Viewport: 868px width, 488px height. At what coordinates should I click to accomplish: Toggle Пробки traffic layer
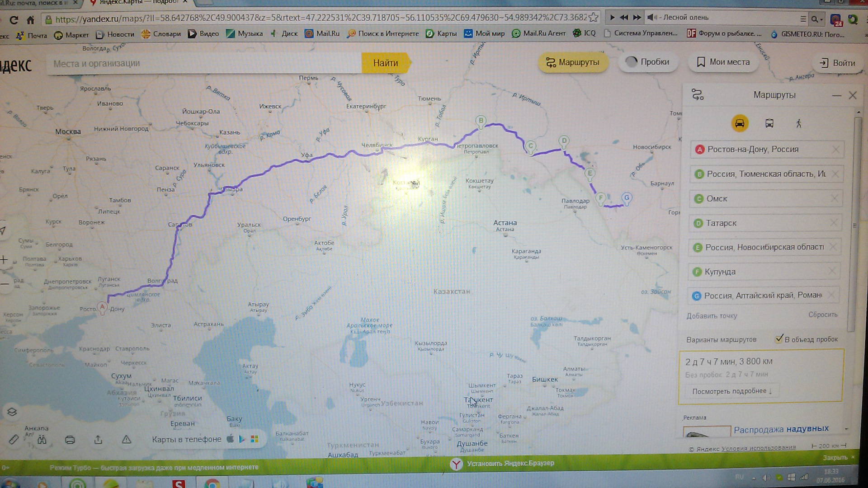point(647,62)
